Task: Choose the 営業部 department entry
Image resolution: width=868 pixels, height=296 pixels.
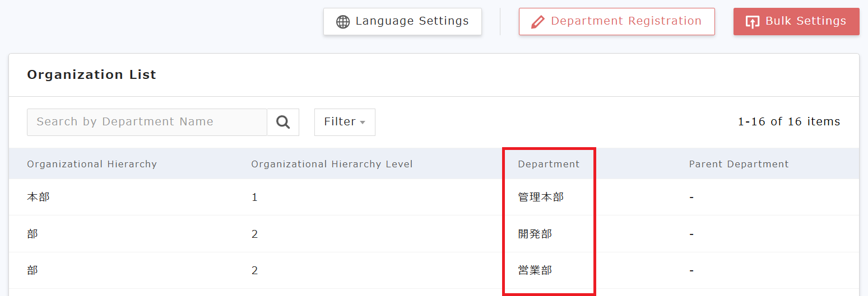Action: pyautogui.click(x=535, y=270)
